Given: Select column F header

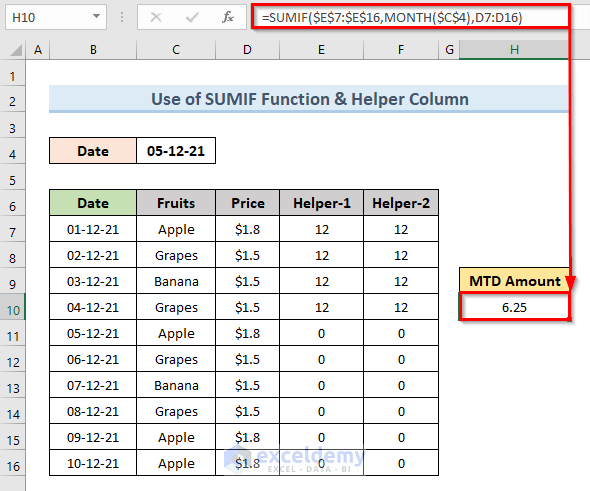Looking at the screenshot, I should tap(401, 50).
